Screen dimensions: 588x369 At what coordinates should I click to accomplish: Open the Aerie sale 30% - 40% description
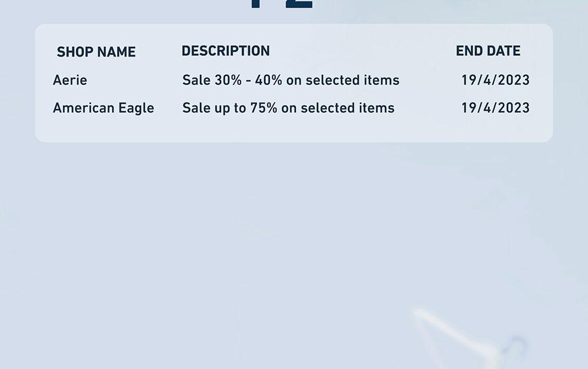click(290, 80)
